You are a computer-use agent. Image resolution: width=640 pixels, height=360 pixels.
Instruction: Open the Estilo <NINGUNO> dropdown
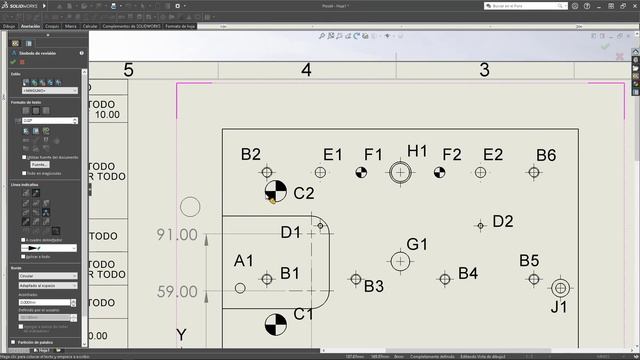50,91
